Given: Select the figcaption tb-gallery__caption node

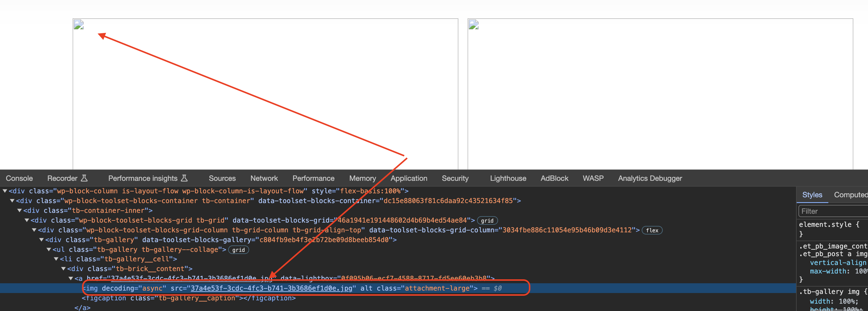Looking at the screenshot, I should tap(189, 298).
